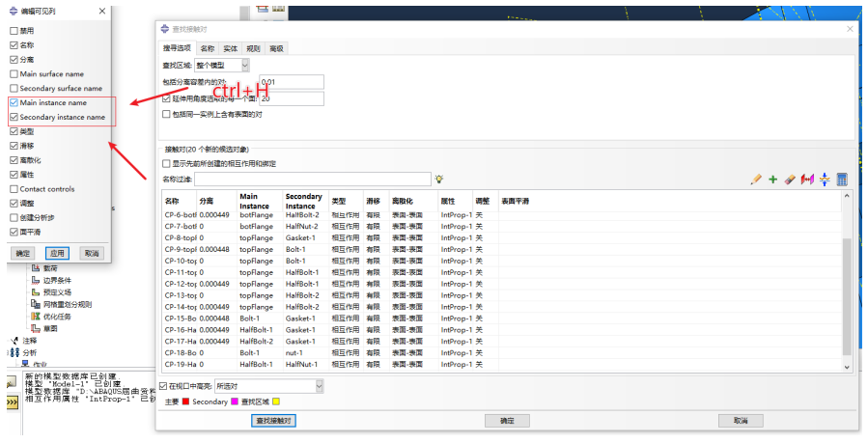The height and width of the screenshot is (443, 868).
Task: Click the 名称过滤 input field
Action: (x=312, y=180)
